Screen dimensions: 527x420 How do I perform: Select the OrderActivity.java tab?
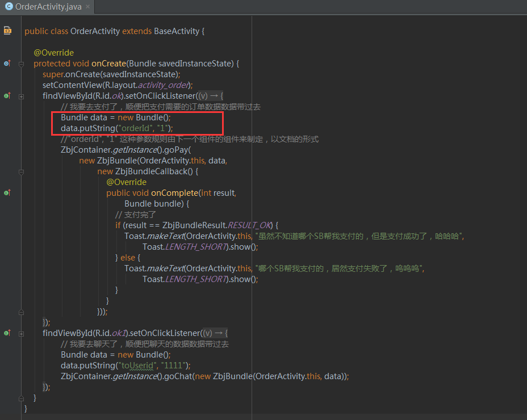point(48,7)
